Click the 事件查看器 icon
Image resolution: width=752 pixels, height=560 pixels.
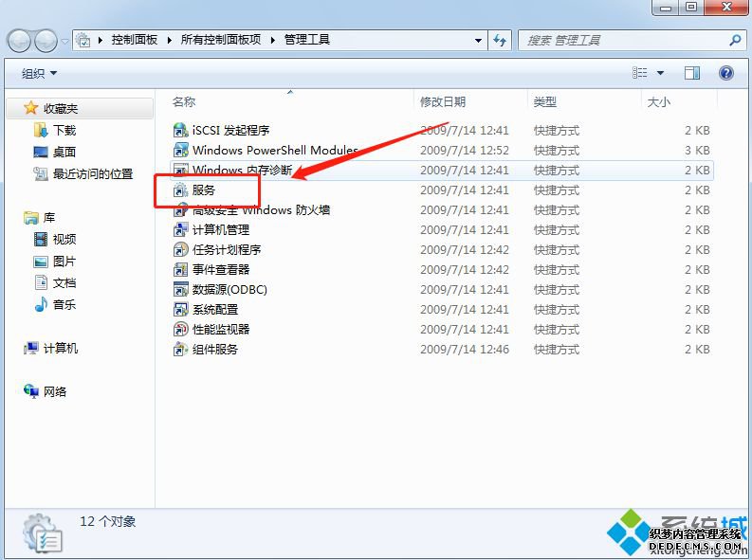(180, 269)
